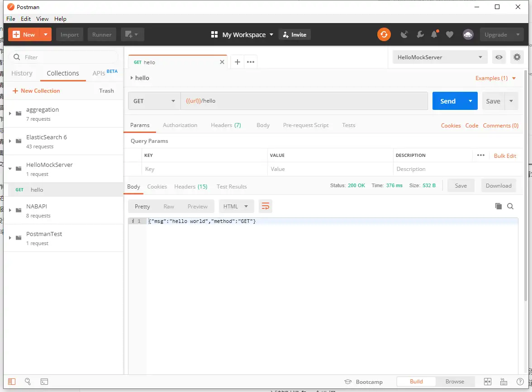The height and width of the screenshot is (392, 532).
Task: Toggle sidebar visibility in status bar
Action: click(x=12, y=382)
